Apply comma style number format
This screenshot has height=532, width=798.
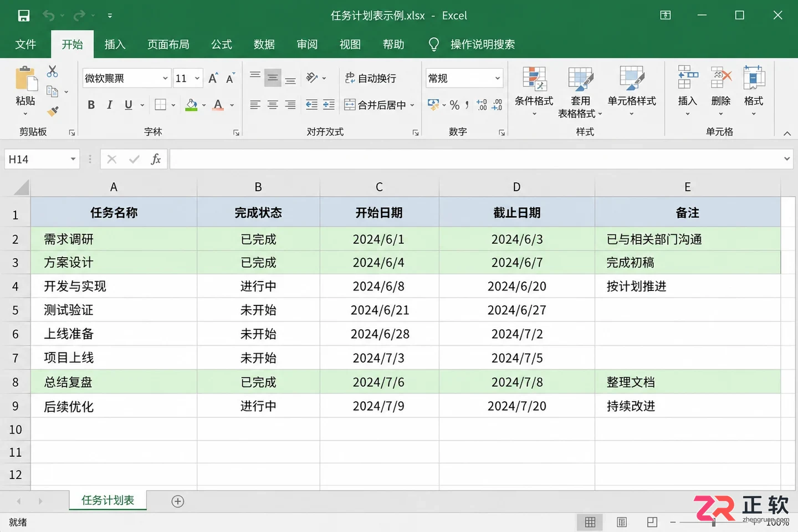tap(467, 105)
